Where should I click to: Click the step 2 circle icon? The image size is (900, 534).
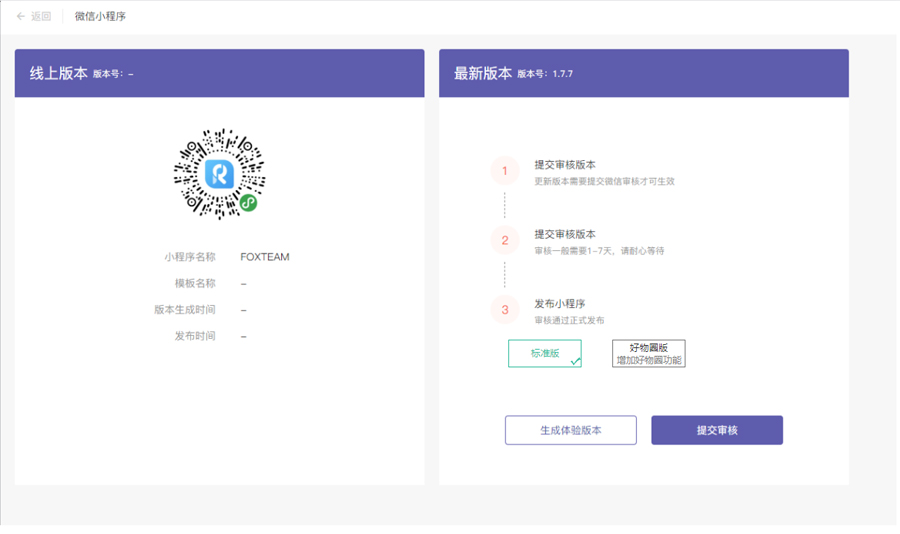pos(505,240)
